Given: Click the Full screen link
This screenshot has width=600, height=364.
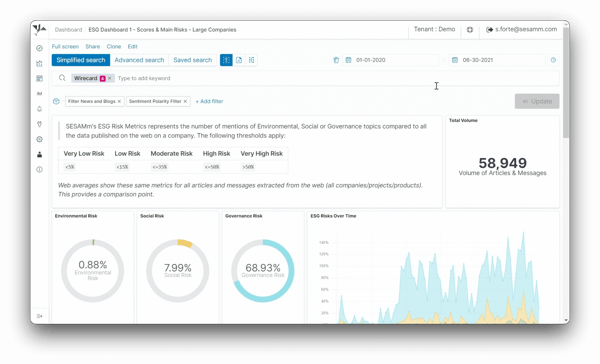Looking at the screenshot, I should pyautogui.click(x=65, y=47).
